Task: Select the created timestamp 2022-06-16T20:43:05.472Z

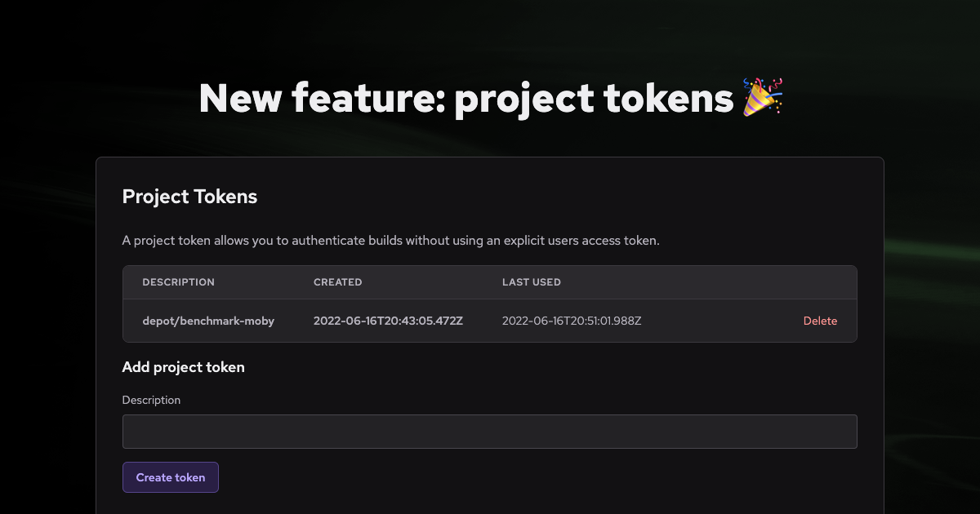Action: (x=388, y=321)
